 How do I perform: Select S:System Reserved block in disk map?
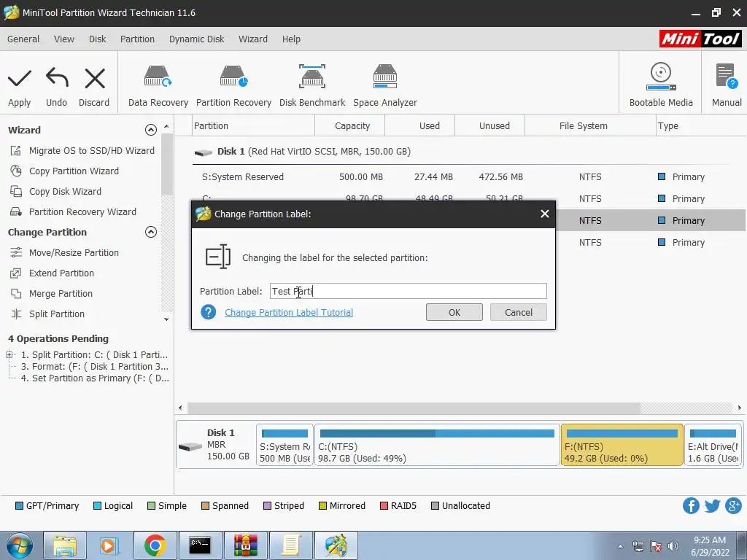coord(285,445)
